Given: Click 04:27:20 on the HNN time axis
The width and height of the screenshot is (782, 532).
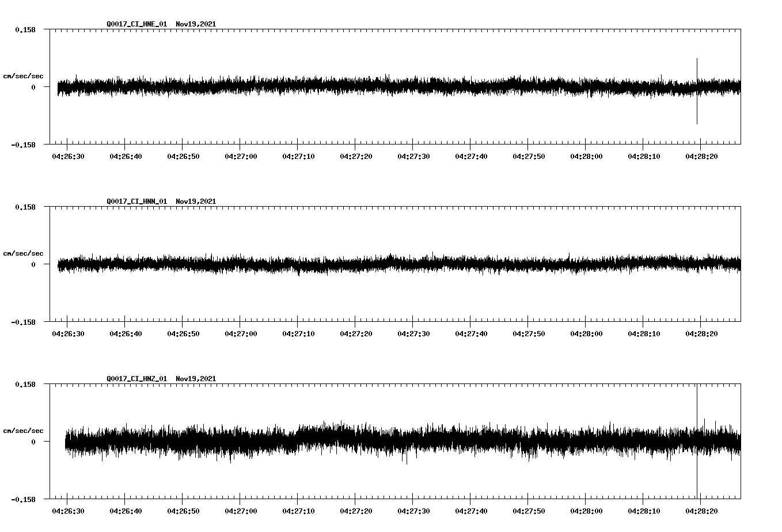Looking at the screenshot, I should pos(356,333).
